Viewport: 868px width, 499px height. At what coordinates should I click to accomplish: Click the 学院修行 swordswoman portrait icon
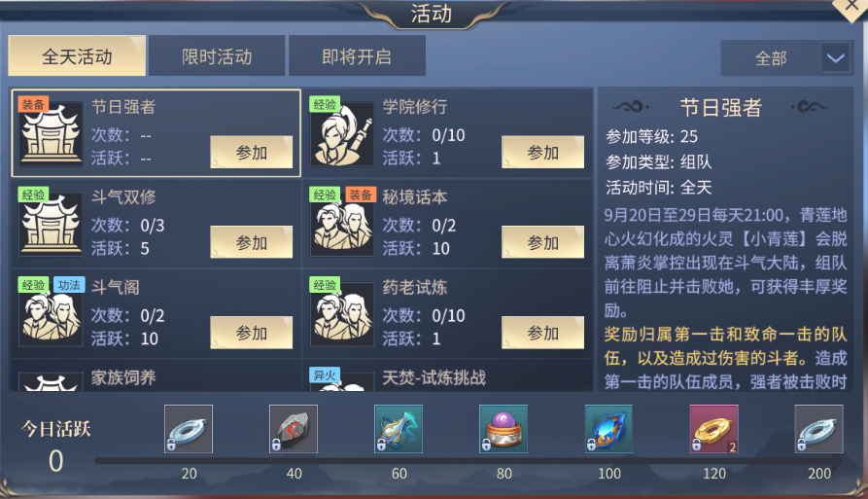point(342,134)
